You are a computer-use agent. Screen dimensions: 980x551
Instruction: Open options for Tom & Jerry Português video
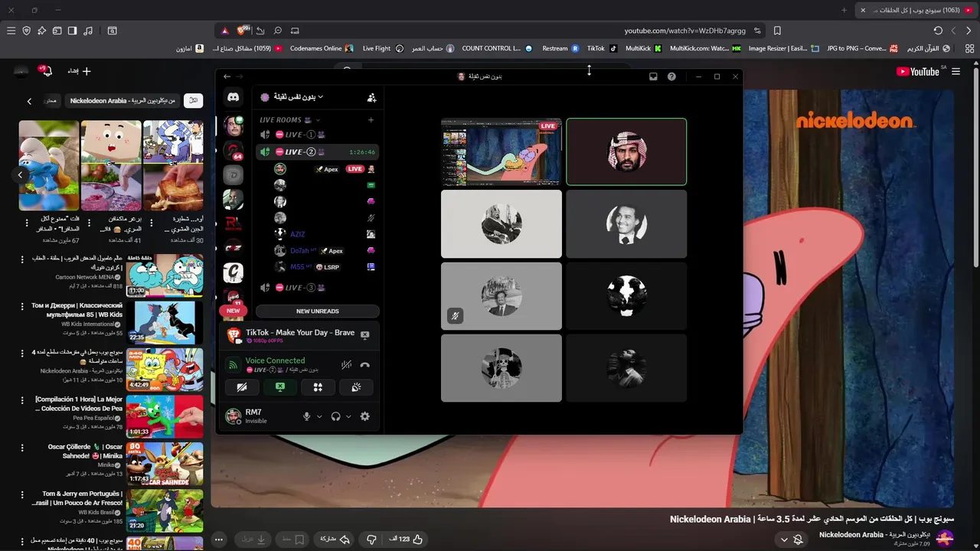[23, 495]
